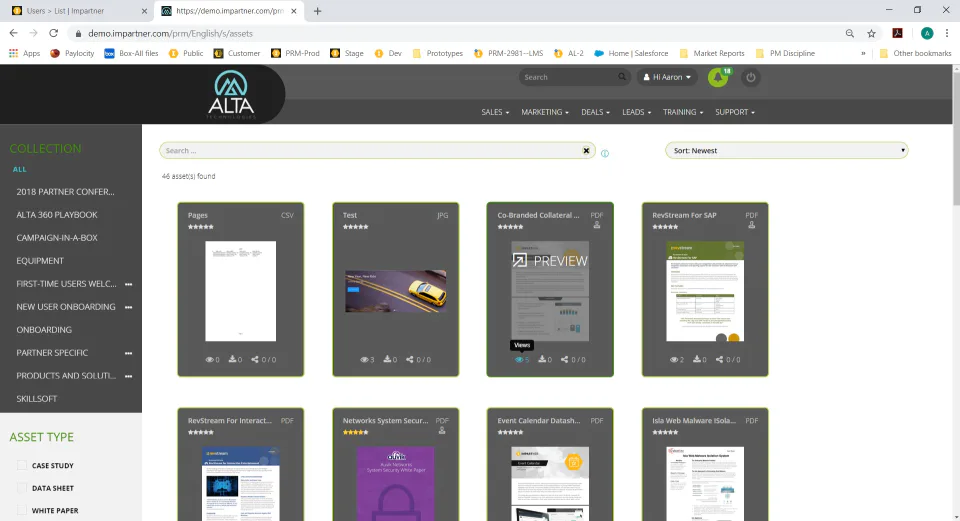This screenshot has height=521, width=960.
Task: Expand Products and Solutions options dots
Action: tap(129, 376)
